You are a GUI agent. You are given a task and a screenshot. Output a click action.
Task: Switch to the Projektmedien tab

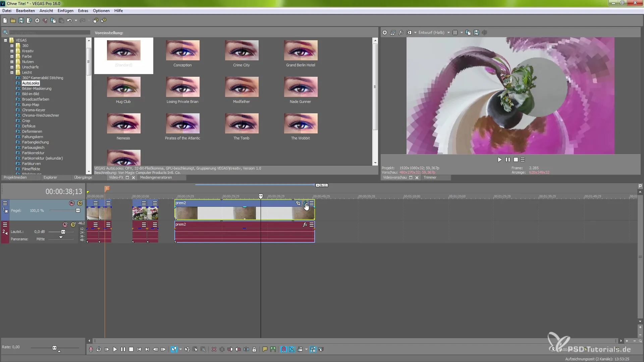pos(15,177)
